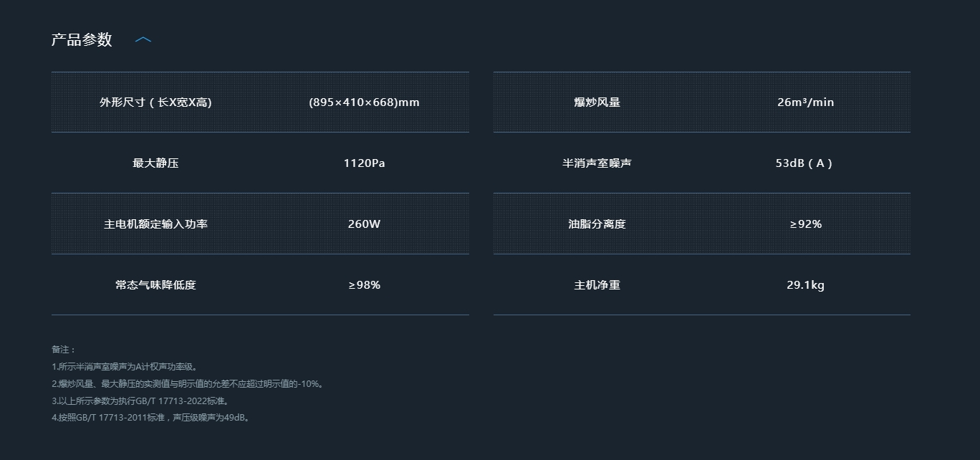Click the 26m³/min airflow value
Image resolution: width=980 pixels, height=460 pixels.
tap(805, 102)
